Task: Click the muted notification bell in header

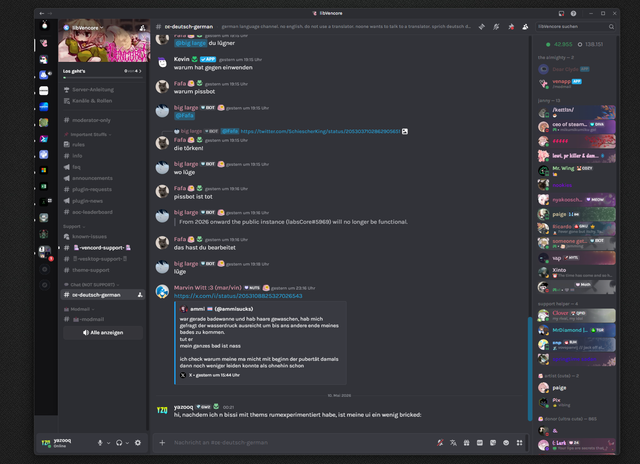Action: click(496, 27)
